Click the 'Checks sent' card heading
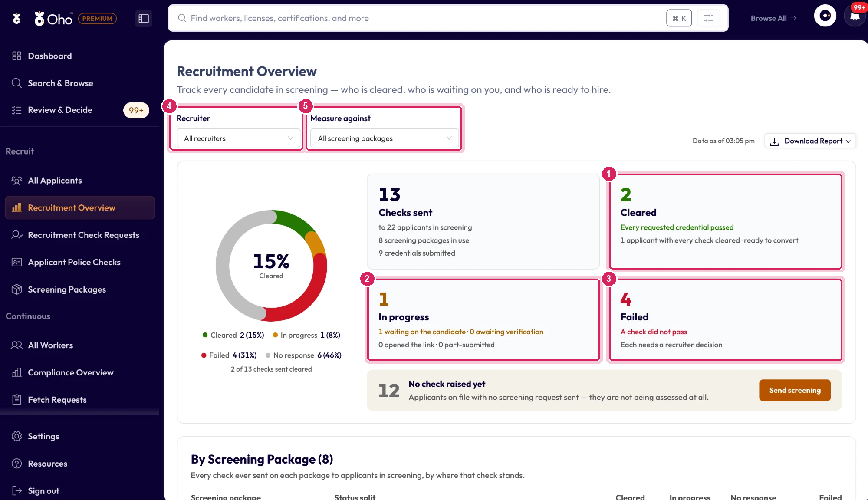 (x=405, y=213)
